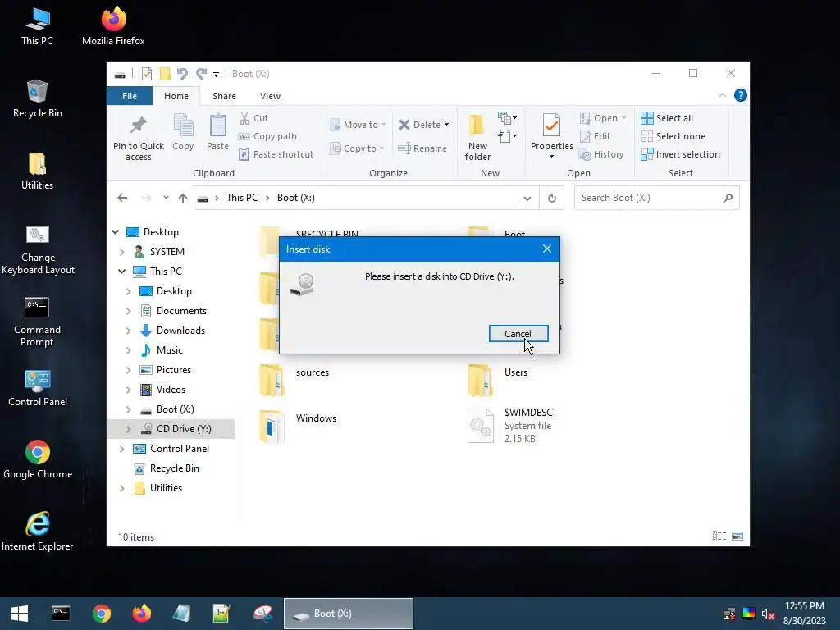Click the Copy ribbon icon
Screen dimensions: 840x630
(x=183, y=125)
